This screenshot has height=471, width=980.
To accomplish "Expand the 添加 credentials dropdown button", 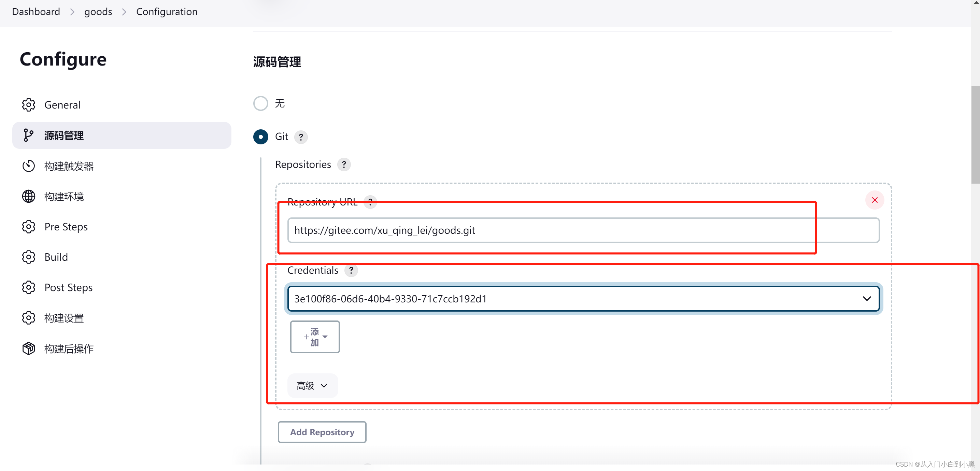I will tap(315, 337).
